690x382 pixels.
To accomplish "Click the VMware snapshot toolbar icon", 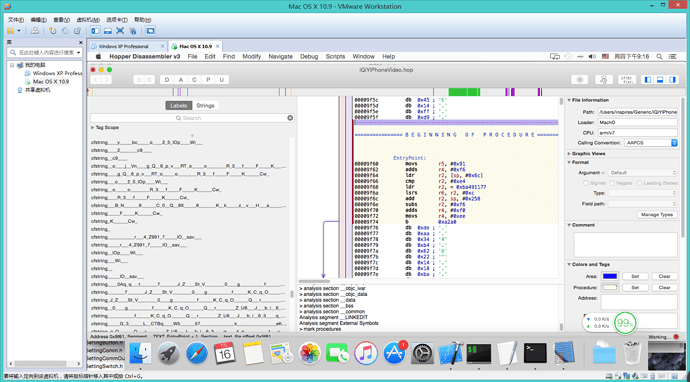I will click(x=52, y=31).
